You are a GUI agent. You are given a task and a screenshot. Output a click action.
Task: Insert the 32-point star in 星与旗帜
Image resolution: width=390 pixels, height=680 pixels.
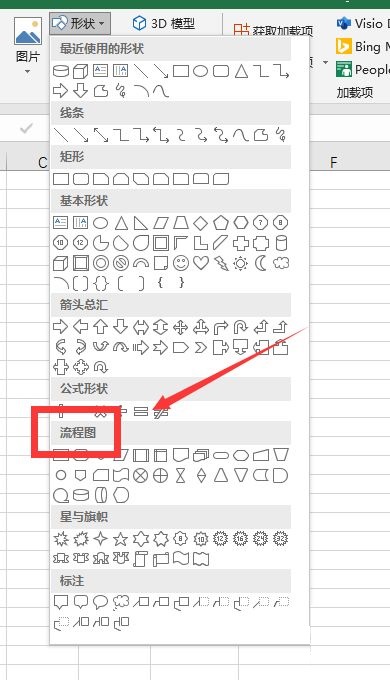tap(281, 539)
